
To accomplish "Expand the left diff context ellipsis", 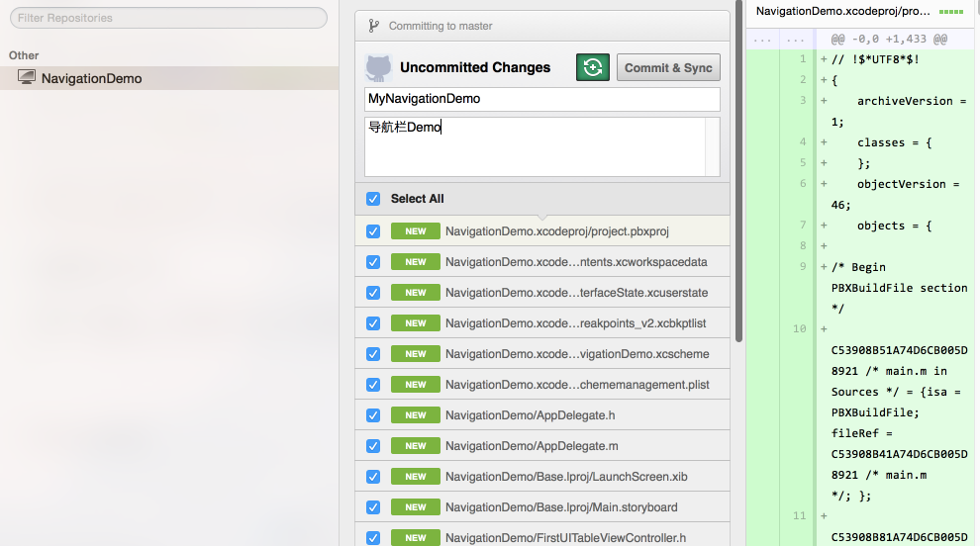I will (x=762, y=40).
